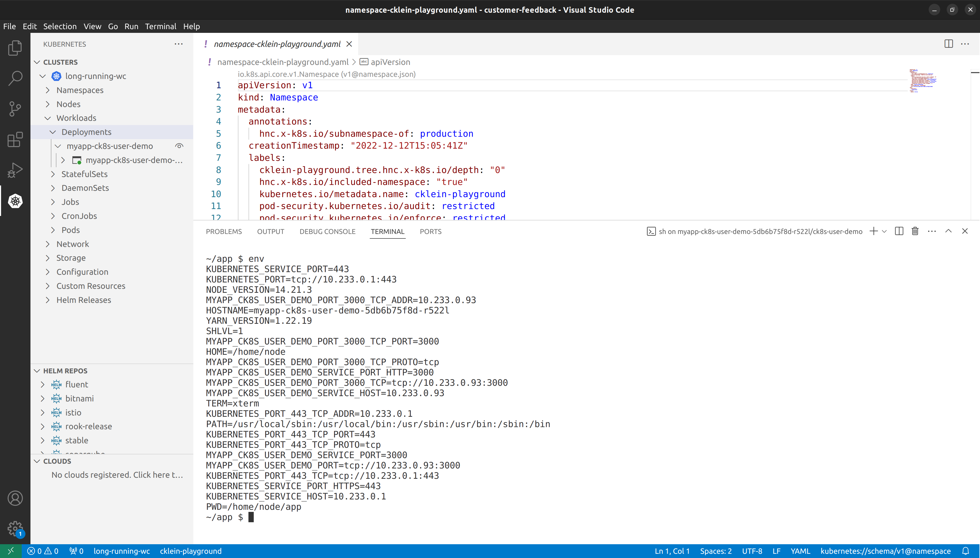
Task: Open the File menu
Action: (10, 26)
